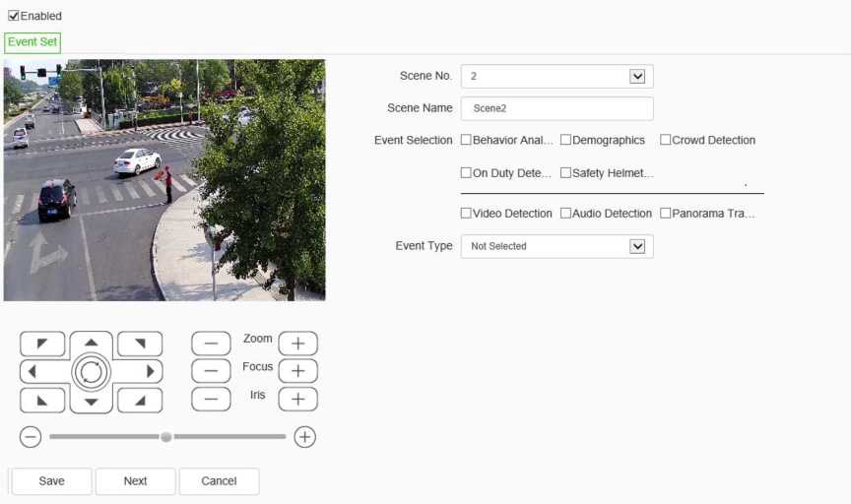Uncheck the Enabled checkbox
The image size is (851, 504).
click(x=14, y=16)
